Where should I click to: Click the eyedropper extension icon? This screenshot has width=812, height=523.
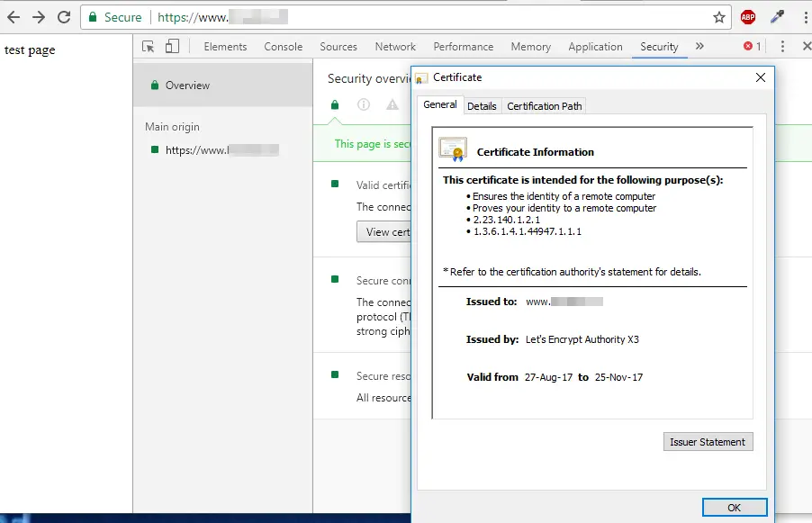coord(777,17)
